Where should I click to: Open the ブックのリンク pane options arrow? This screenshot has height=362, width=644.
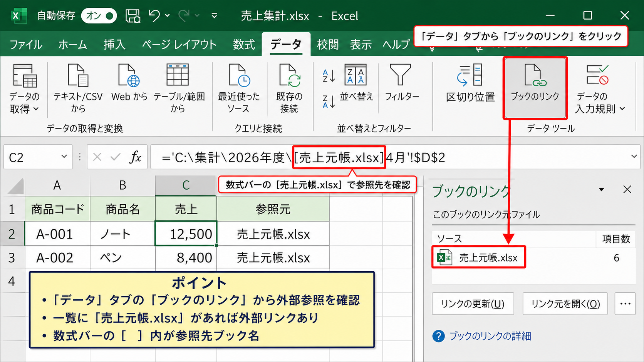[x=602, y=189]
